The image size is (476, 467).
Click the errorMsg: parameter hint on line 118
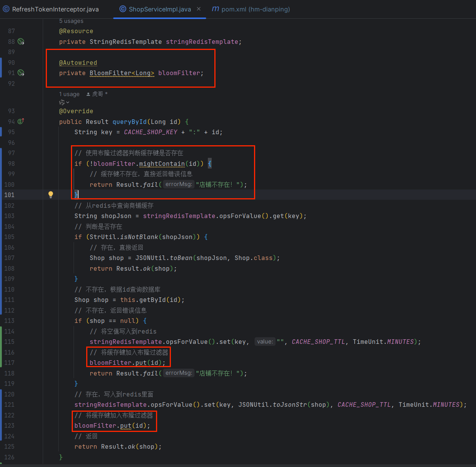pos(178,373)
